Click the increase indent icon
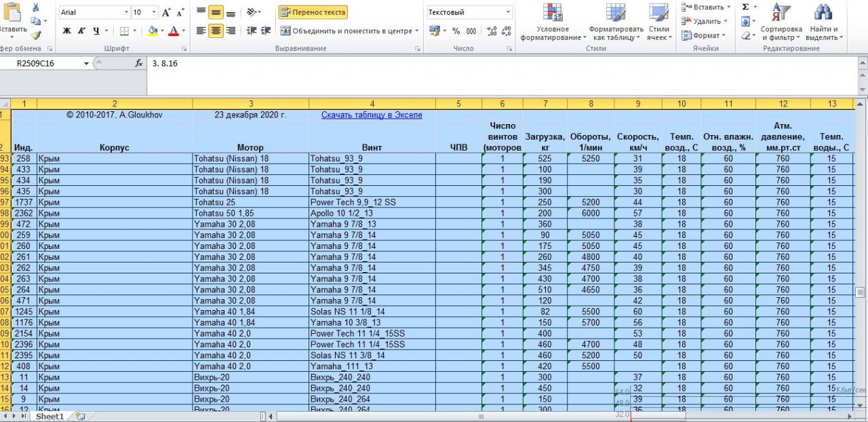This screenshot has width=868, height=422. tap(266, 31)
